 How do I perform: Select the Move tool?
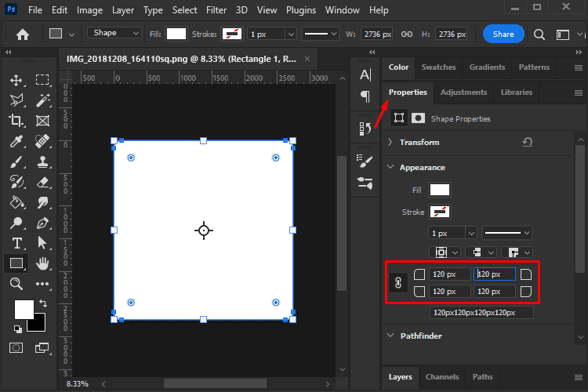click(16, 80)
